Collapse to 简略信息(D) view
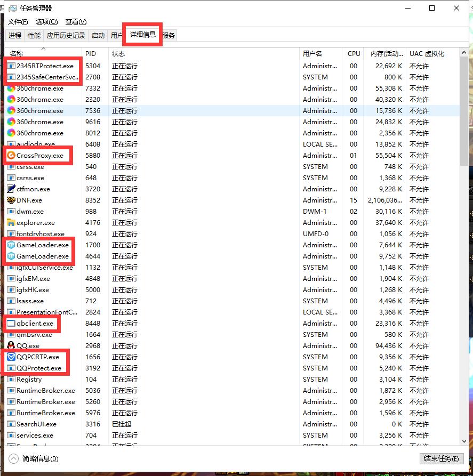Image resolution: width=473 pixels, height=476 pixels. [34, 458]
